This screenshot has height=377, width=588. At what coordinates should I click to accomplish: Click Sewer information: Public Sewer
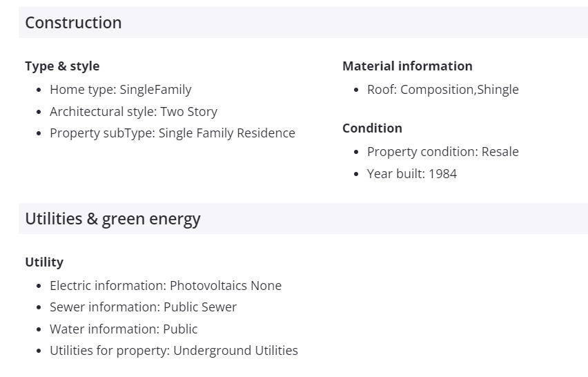click(x=143, y=307)
